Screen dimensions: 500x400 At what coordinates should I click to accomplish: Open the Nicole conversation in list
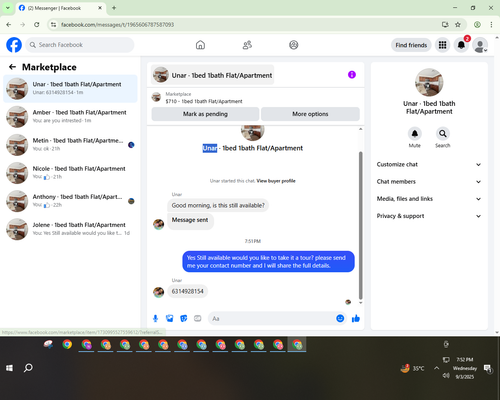tap(70, 173)
